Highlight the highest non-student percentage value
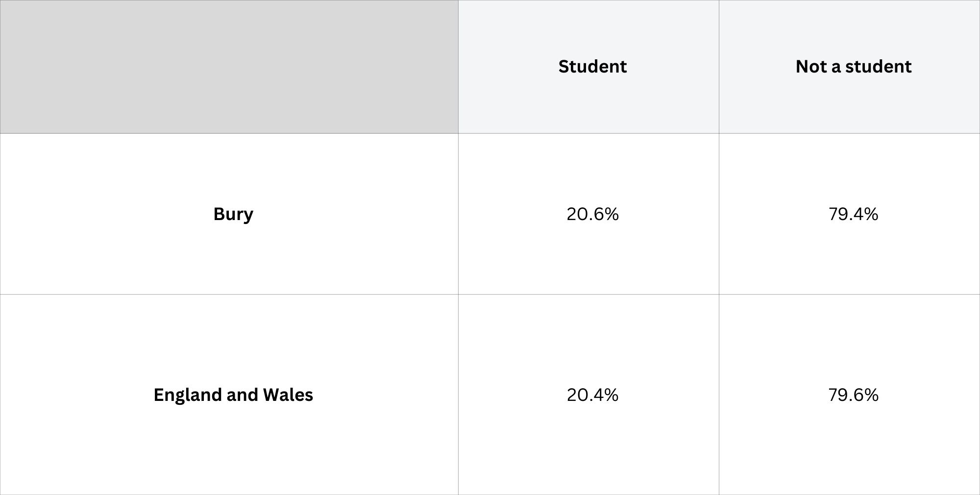This screenshot has height=495, width=980. [853, 395]
